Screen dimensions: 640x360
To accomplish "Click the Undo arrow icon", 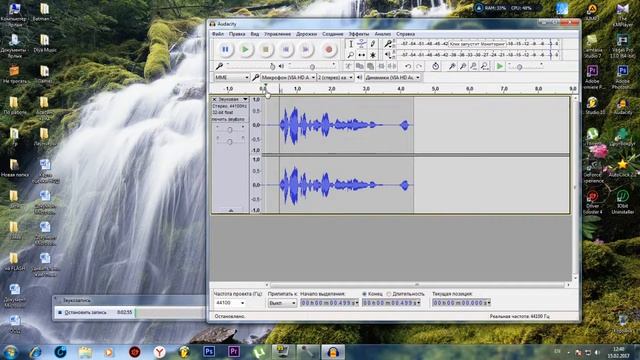I will coord(408,66).
